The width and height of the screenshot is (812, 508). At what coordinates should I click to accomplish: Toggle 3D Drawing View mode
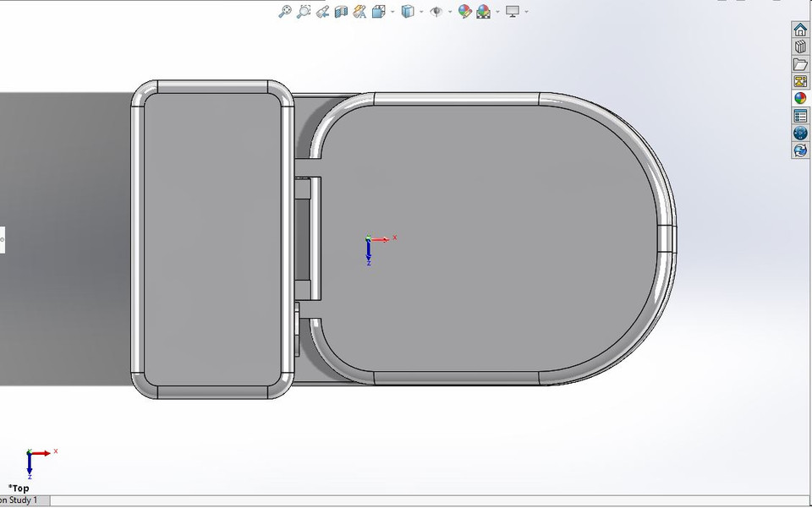[x=359, y=11]
